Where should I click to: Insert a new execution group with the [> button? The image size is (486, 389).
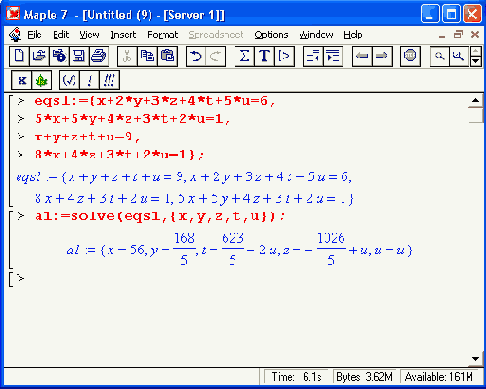tap(284, 56)
